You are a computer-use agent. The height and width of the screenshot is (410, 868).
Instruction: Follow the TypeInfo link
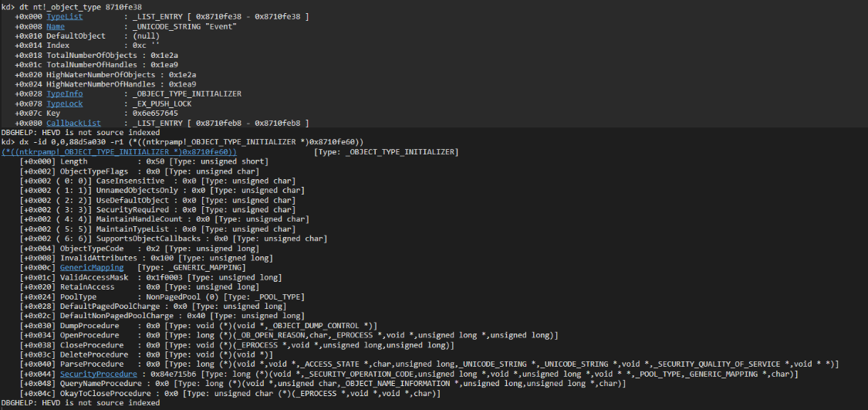click(64, 93)
